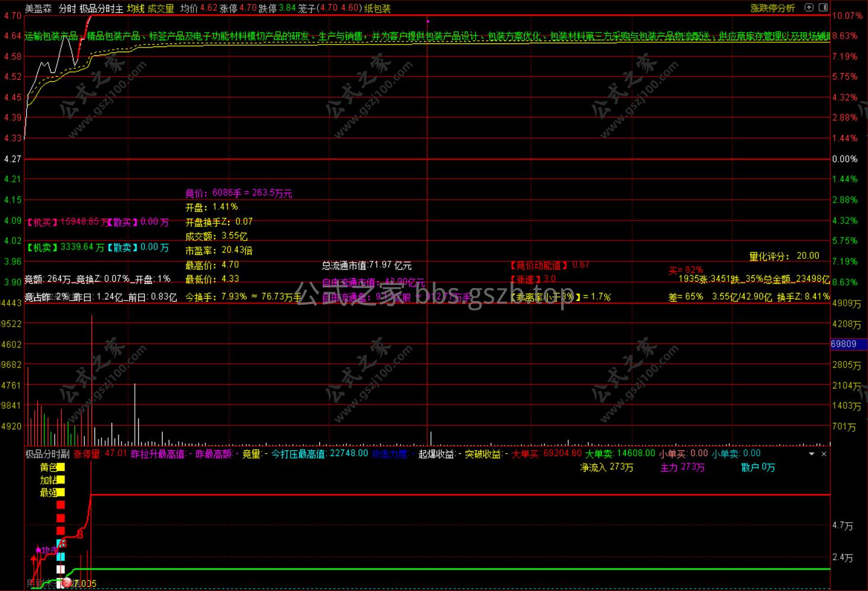868x591 pixels.
Task: Click the 突破收益 readout
Action: 486,454
